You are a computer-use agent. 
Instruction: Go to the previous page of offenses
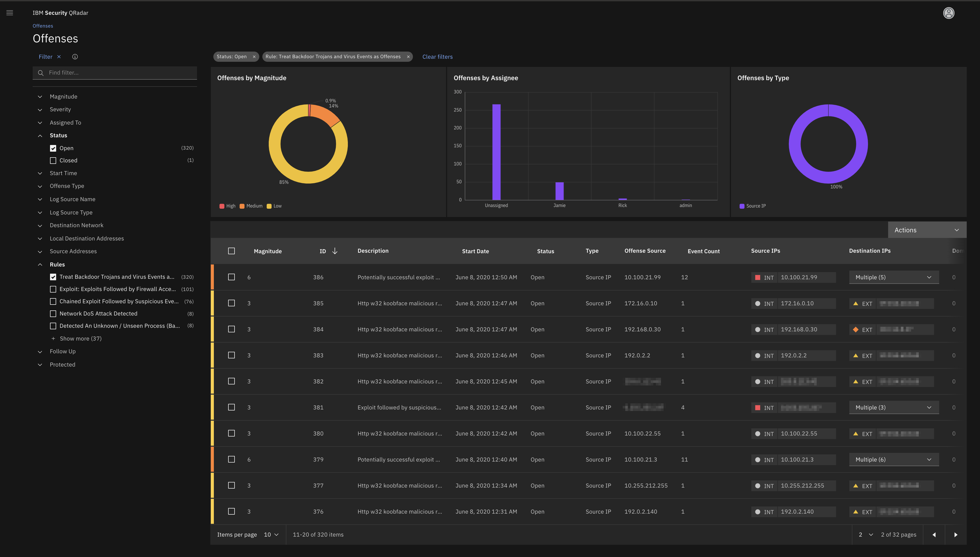tap(934, 535)
